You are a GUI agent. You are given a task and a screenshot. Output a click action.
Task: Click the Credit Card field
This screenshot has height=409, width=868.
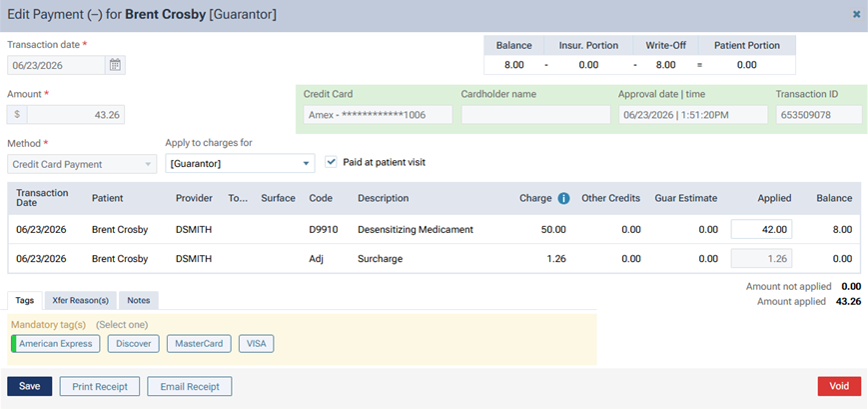click(x=379, y=115)
